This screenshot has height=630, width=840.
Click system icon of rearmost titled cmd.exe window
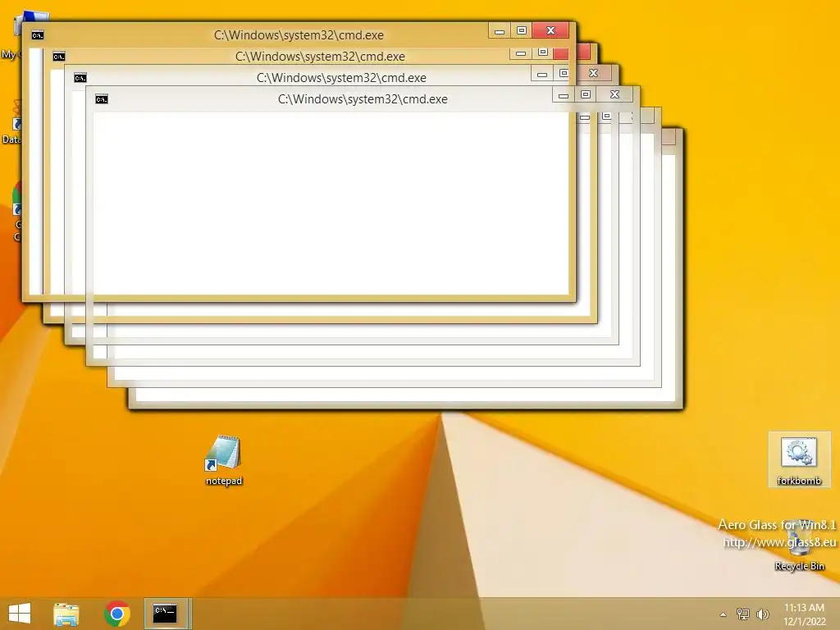38,35
